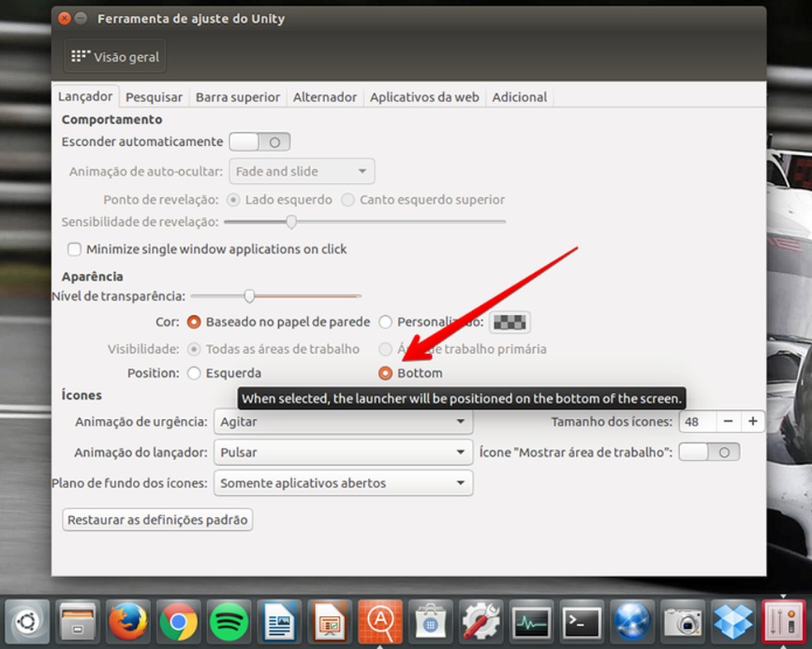Select the Personalizado color option
812x649 pixels.
point(385,322)
